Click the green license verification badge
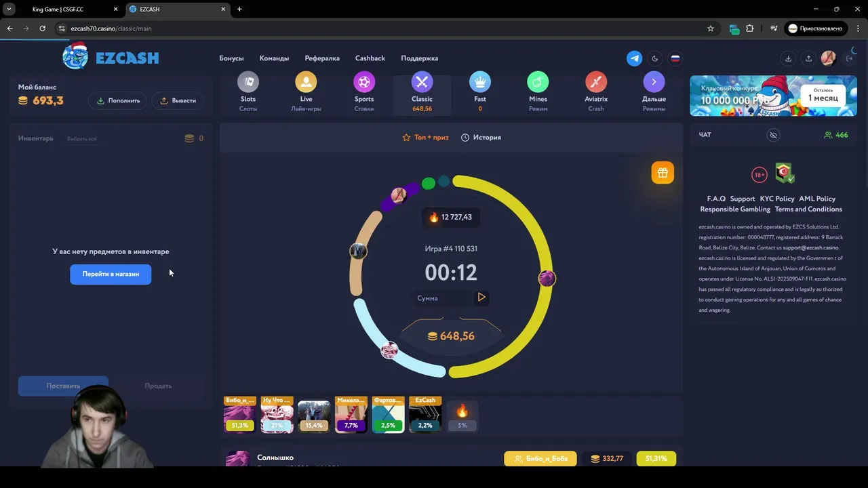This screenshot has width=868, height=488. pyautogui.click(x=785, y=174)
